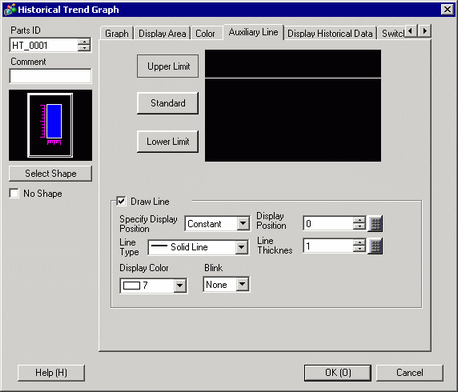Increase Display Position with up spinner
458x392 pixels.
point(359,220)
